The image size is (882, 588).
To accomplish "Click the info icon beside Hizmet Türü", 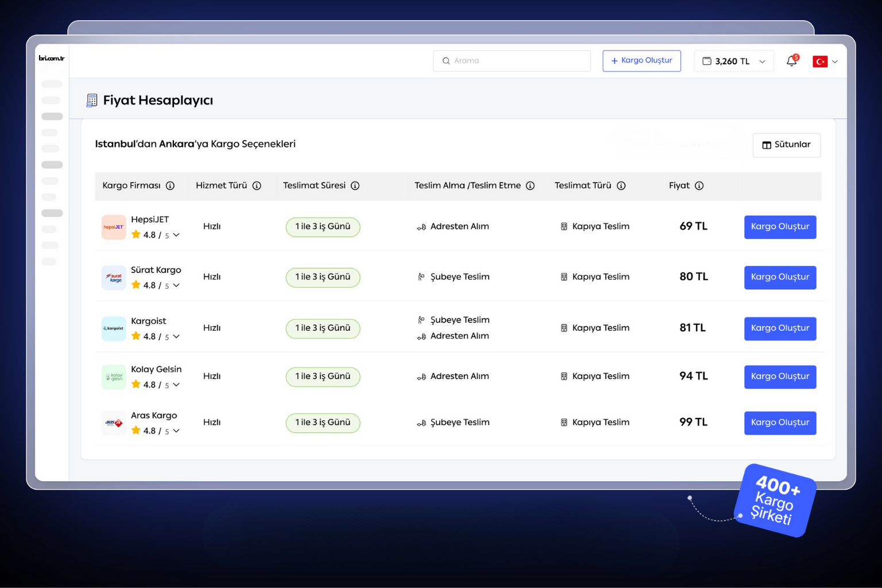I will [x=257, y=185].
